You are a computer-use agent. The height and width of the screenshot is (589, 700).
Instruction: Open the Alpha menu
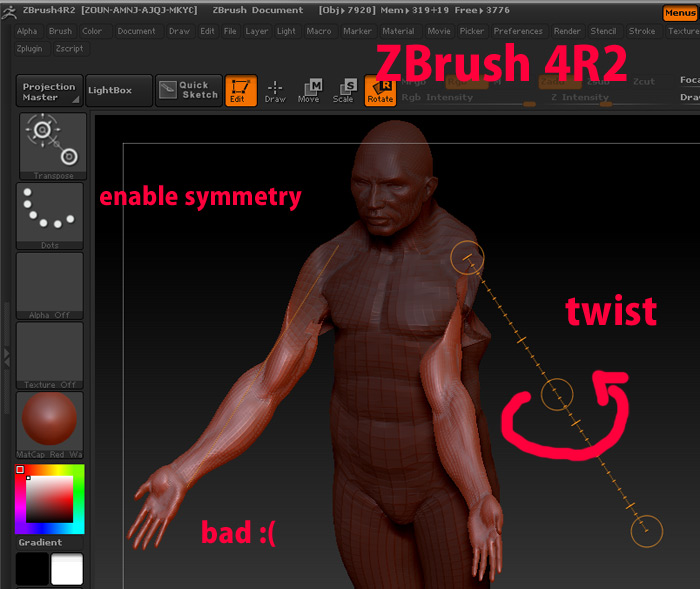pyautogui.click(x=27, y=31)
